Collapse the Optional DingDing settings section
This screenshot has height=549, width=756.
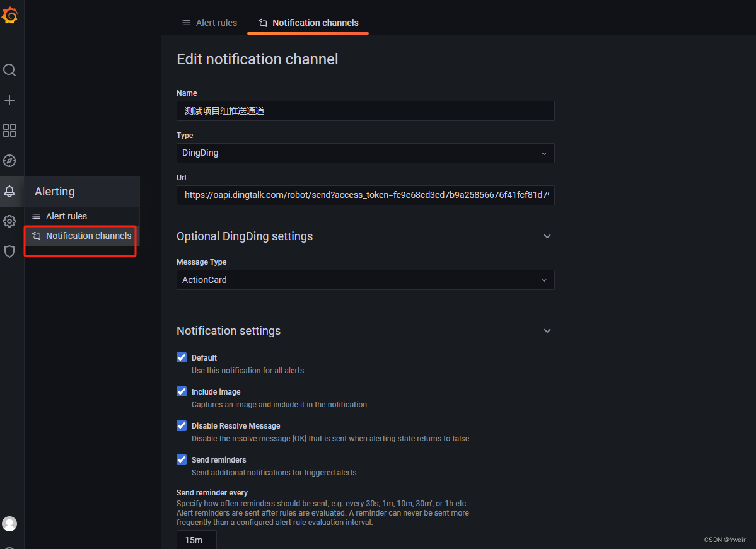coord(547,236)
